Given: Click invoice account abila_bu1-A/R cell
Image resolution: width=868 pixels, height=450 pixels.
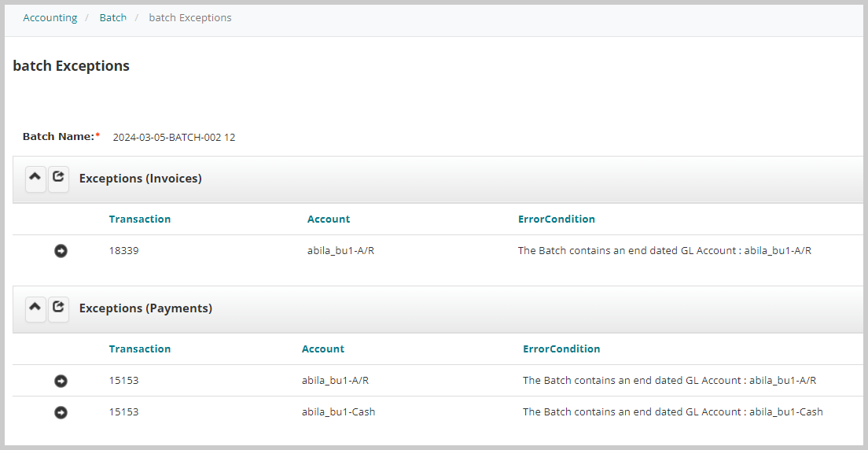Looking at the screenshot, I should pyautogui.click(x=341, y=250).
